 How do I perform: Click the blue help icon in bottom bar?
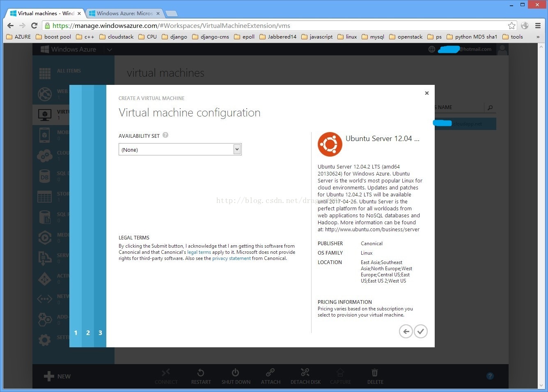490,376
